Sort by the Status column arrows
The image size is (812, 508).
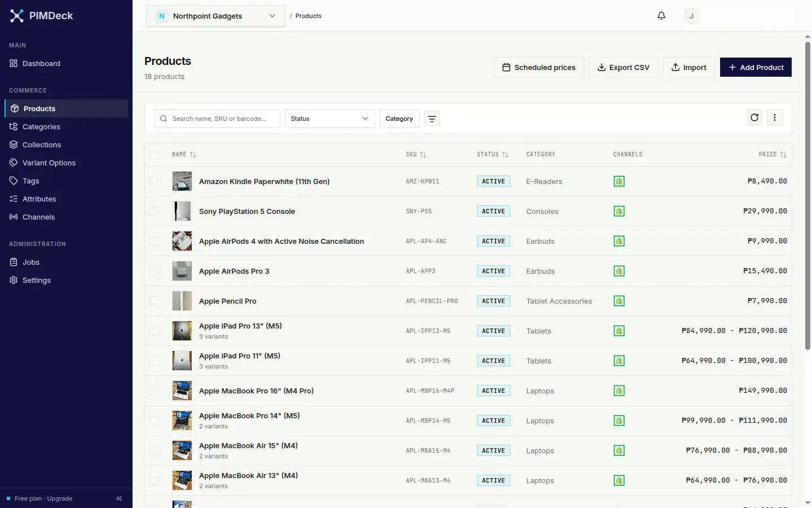(505, 155)
